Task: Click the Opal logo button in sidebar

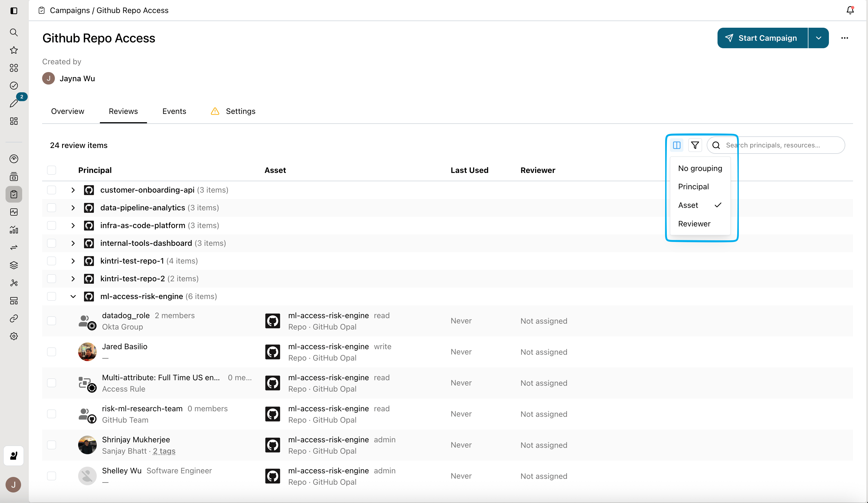Action: coord(14,456)
